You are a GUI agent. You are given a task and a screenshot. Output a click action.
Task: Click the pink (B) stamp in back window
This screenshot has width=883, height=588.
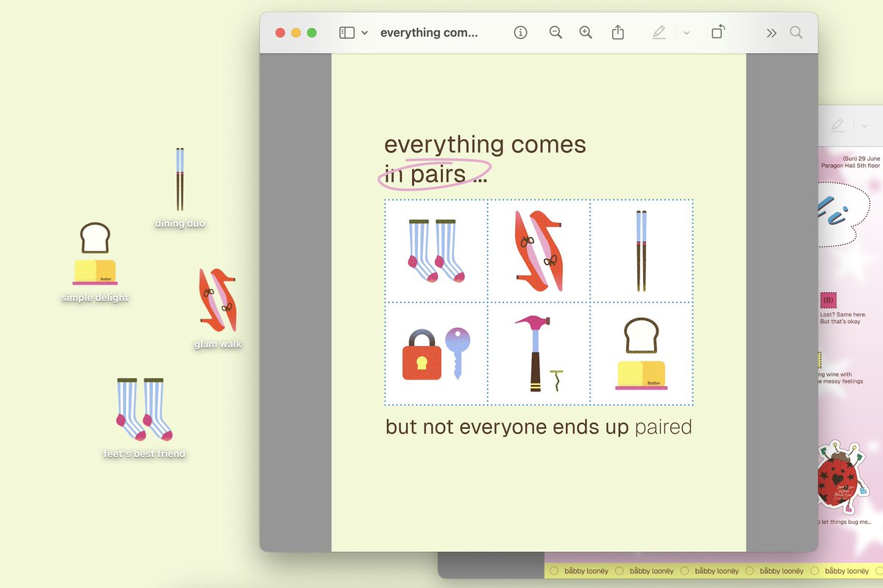pyautogui.click(x=828, y=300)
